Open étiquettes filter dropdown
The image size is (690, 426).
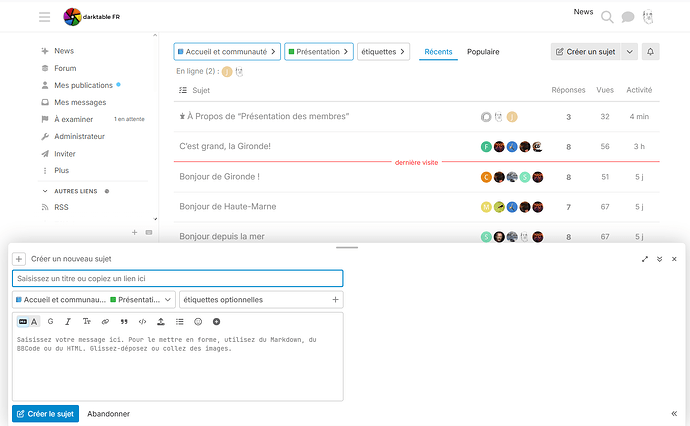tap(383, 51)
